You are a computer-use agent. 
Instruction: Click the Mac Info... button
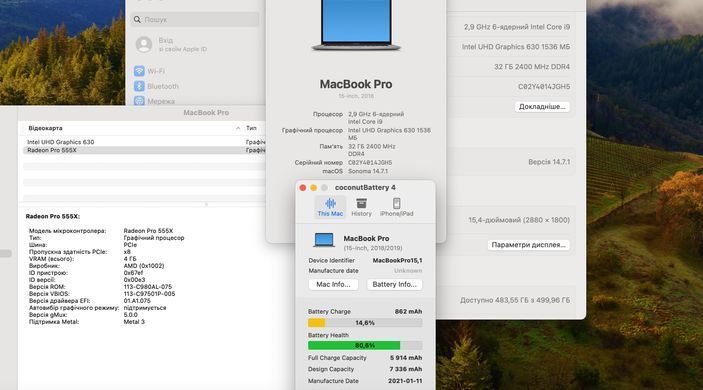pyautogui.click(x=333, y=284)
